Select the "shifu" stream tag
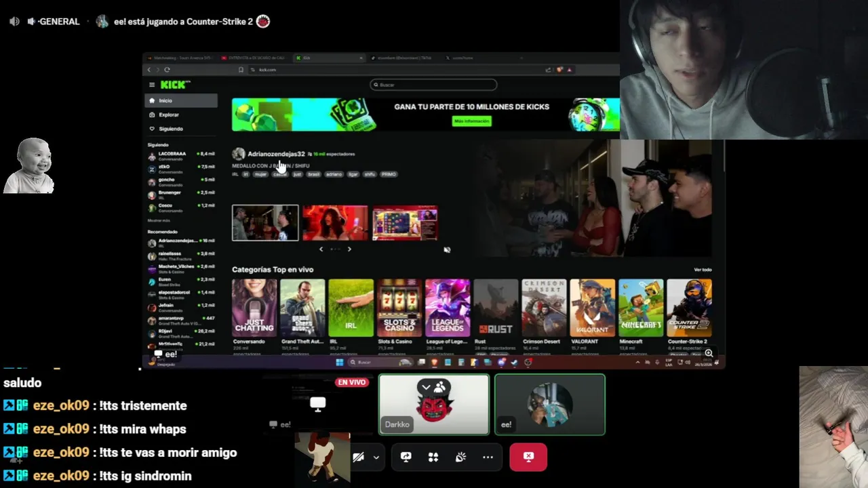 tap(370, 174)
